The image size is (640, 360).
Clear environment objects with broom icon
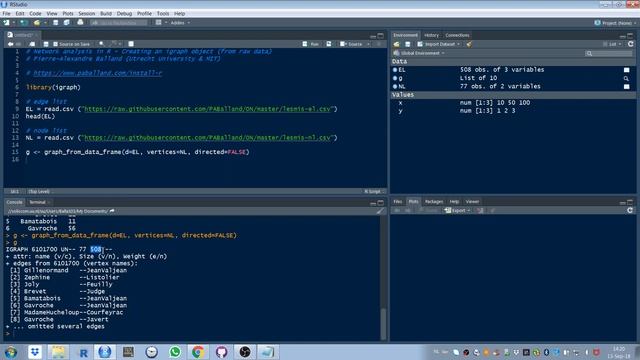tap(469, 44)
